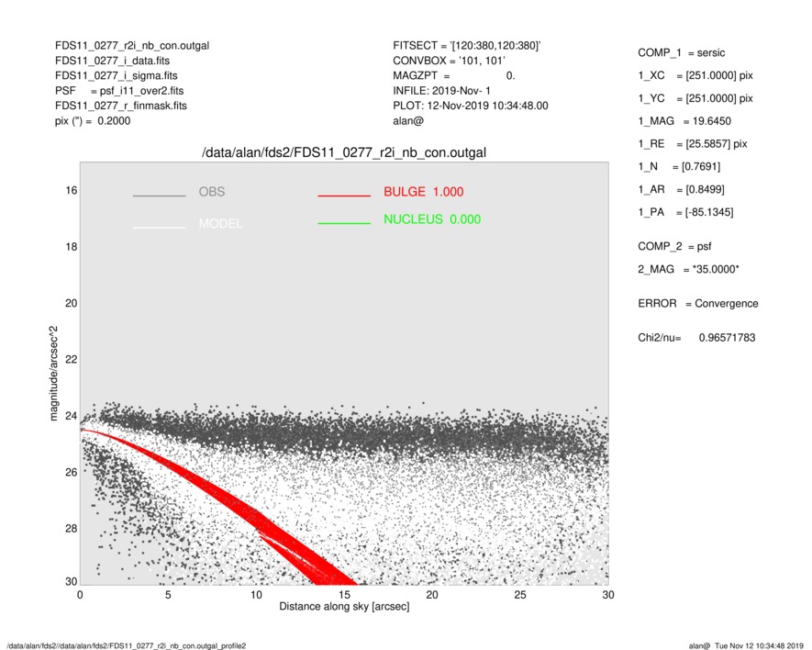Select the FITSECT header line
812x650 pixels.
[466, 45]
